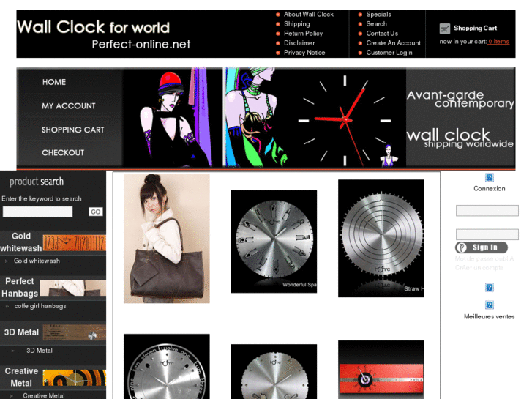Focus the product search keyword field

(x=37, y=212)
